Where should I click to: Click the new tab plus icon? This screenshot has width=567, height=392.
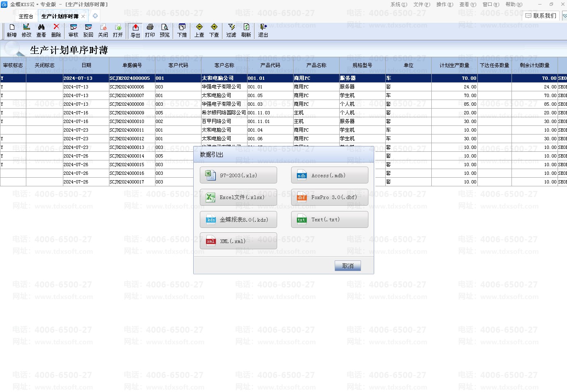95,16
